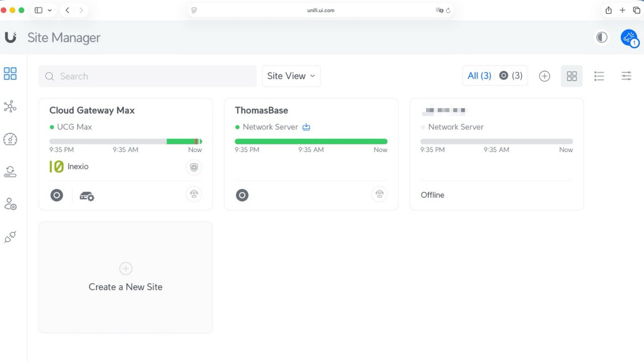Viewport: 644px width, 362px height.
Task: Open the announcements megaphone icon
Action: pos(629,38)
